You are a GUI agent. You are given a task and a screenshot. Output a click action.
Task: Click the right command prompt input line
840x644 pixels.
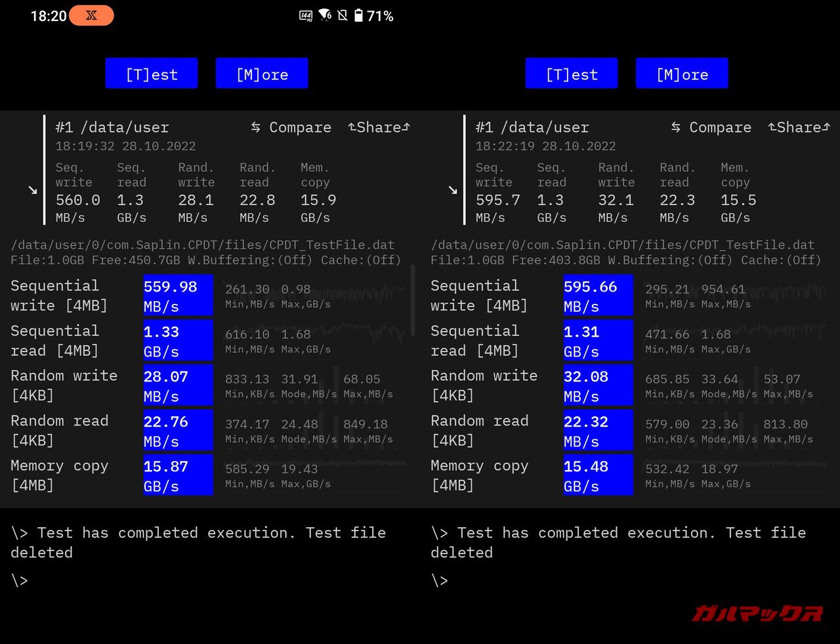[617, 580]
